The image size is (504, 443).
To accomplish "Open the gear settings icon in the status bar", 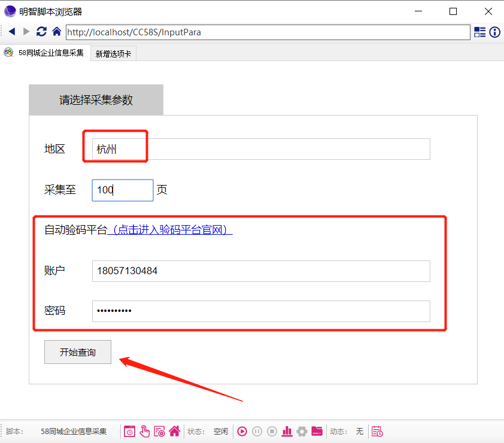I will (x=302, y=432).
